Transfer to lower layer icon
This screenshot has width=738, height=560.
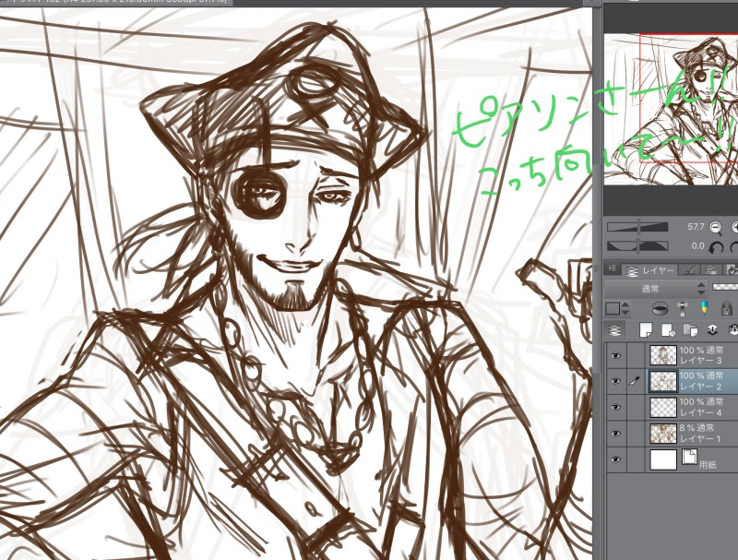coord(712,330)
